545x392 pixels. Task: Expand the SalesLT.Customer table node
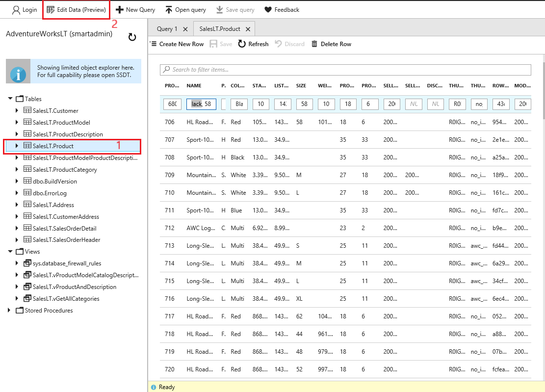coord(18,111)
